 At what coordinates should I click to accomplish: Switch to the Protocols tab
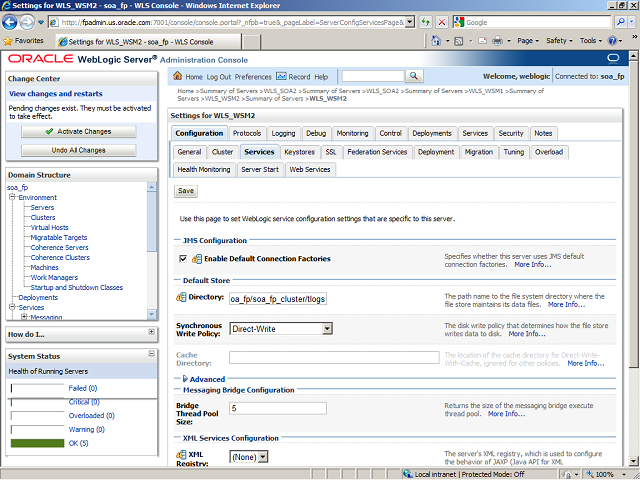pos(246,133)
